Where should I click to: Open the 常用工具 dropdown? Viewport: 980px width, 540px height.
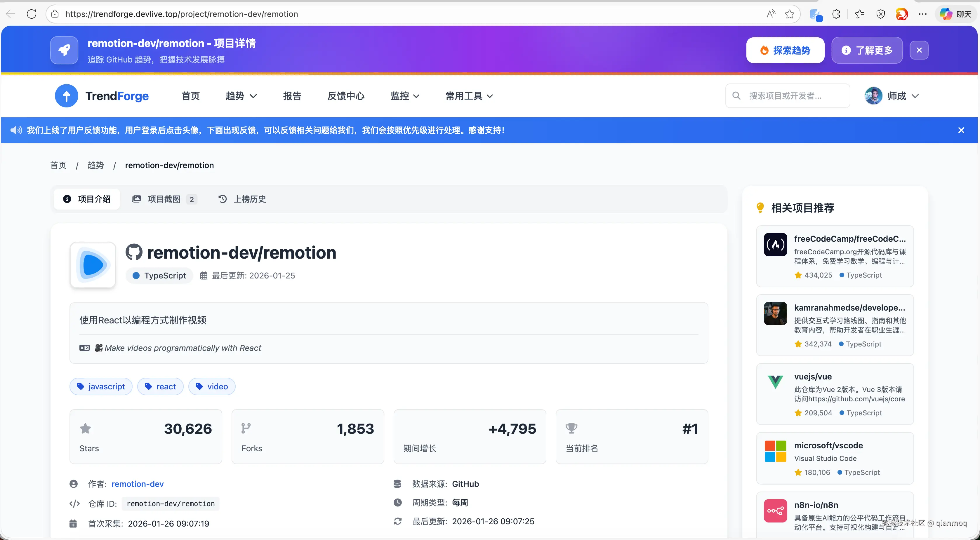[x=469, y=96]
